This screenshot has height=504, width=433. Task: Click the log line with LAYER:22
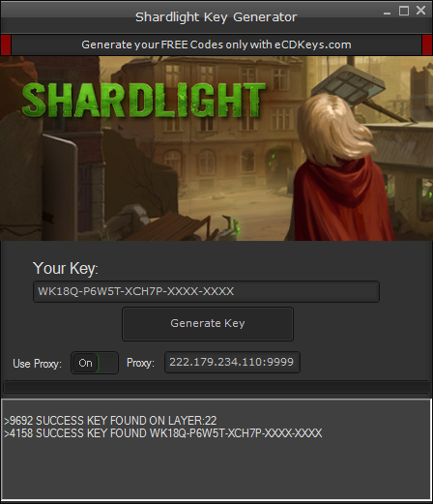(110, 421)
